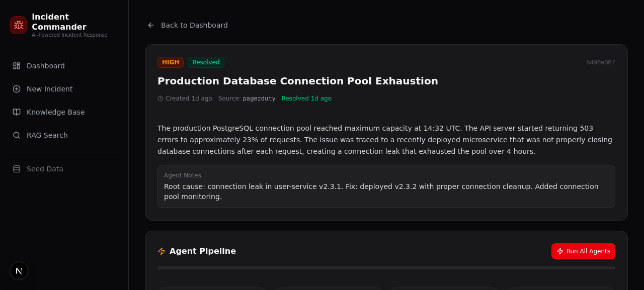
Task: Click the 'Agent Notes' label
Action: (x=183, y=175)
